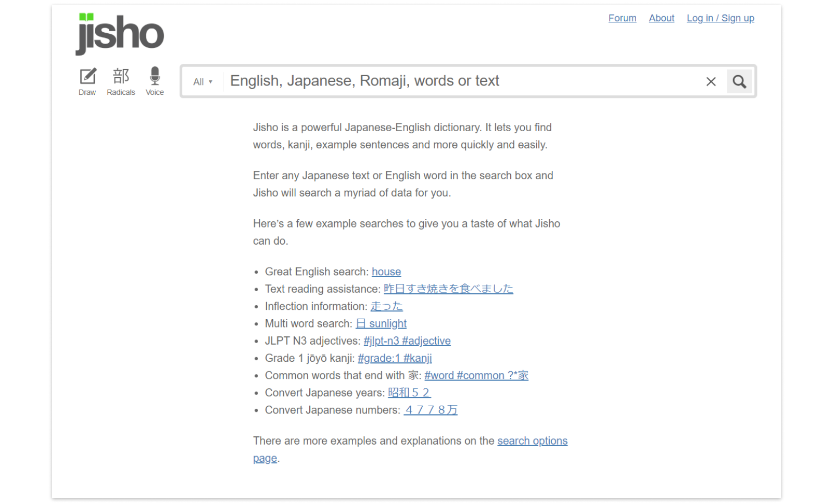The height and width of the screenshot is (504, 833).
Task: Visit the About page
Action: (661, 18)
